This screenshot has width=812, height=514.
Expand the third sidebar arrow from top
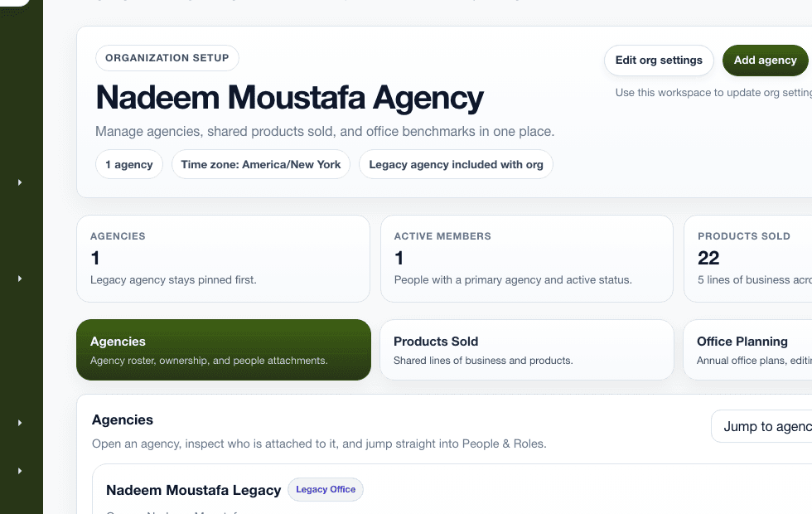tap(20, 423)
